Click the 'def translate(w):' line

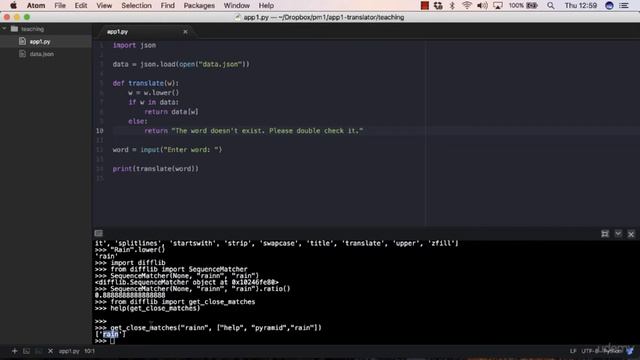(146, 83)
